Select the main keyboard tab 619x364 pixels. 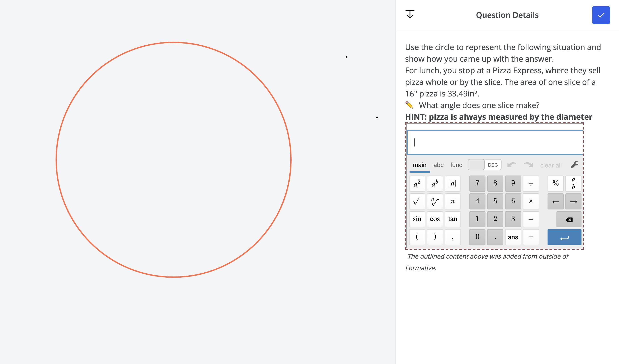pos(419,165)
